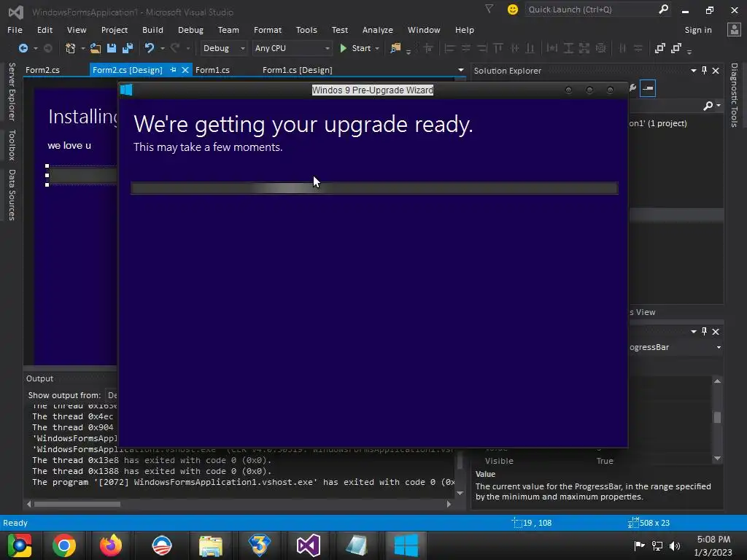This screenshot has width=747, height=560.
Task: Click the taskbar volume speaker icon
Action: pyautogui.click(x=675, y=545)
